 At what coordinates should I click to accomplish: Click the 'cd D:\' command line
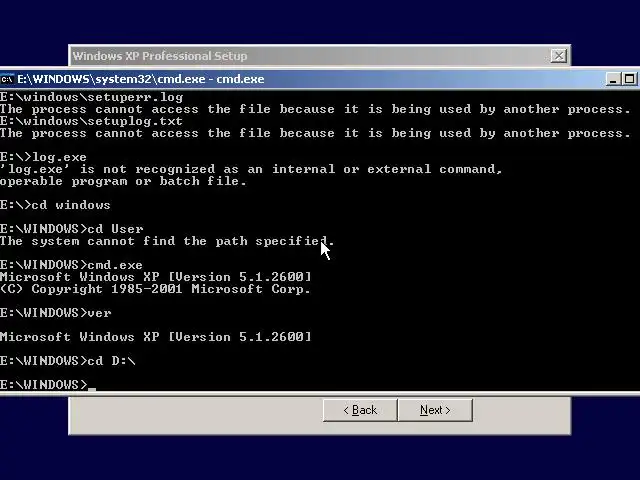68,361
